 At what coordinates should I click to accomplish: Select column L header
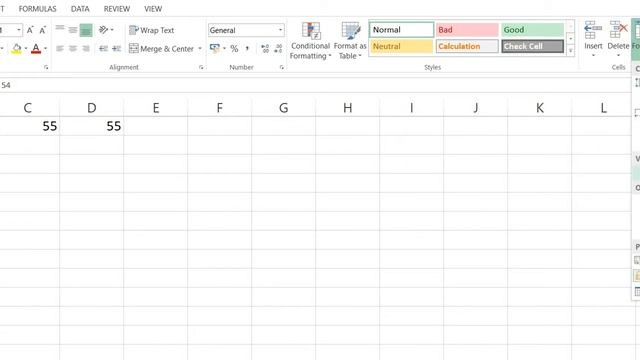602,108
